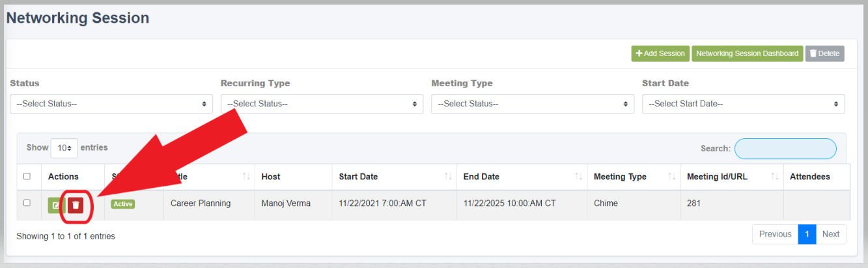Open the Recurring Type dropdown
The image size is (868, 268).
(x=322, y=104)
